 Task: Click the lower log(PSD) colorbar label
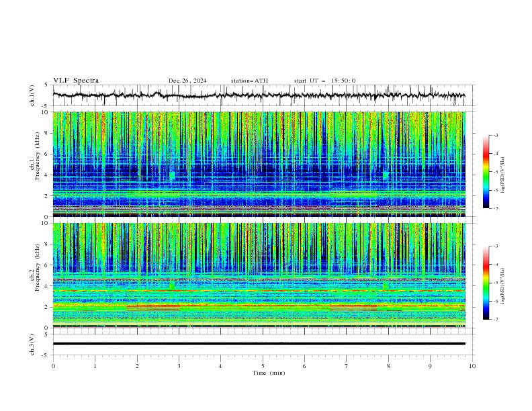tap(502, 285)
